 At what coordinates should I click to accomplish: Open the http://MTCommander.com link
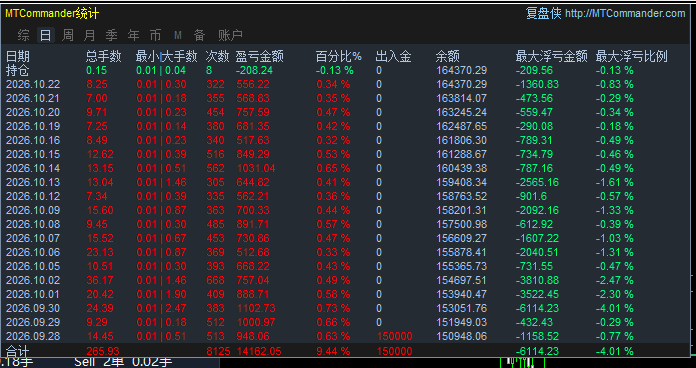coord(625,14)
